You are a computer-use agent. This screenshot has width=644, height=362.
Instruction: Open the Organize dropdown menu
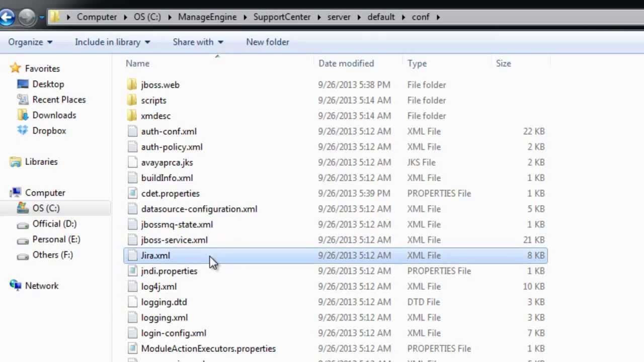[30, 42]
